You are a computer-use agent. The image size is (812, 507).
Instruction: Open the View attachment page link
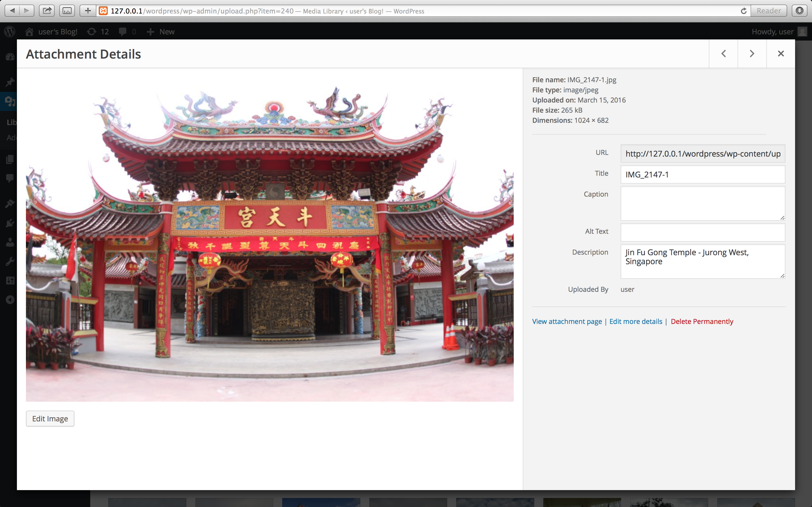(x=567, y=321)
